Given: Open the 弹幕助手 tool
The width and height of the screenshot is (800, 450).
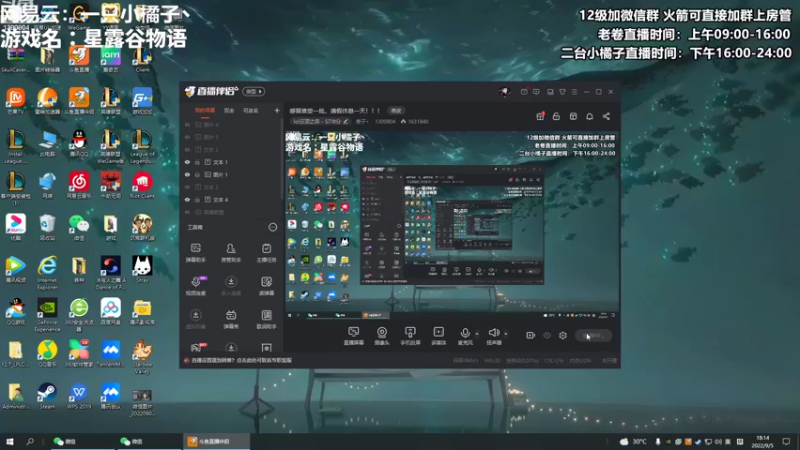Looking at the screenshot, I should 195,252.
